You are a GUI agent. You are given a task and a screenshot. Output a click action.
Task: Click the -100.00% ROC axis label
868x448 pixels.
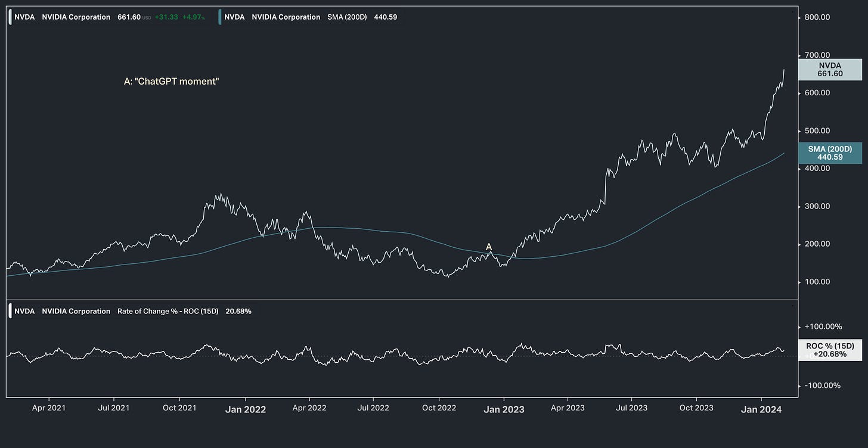click(x=823, y=385)
